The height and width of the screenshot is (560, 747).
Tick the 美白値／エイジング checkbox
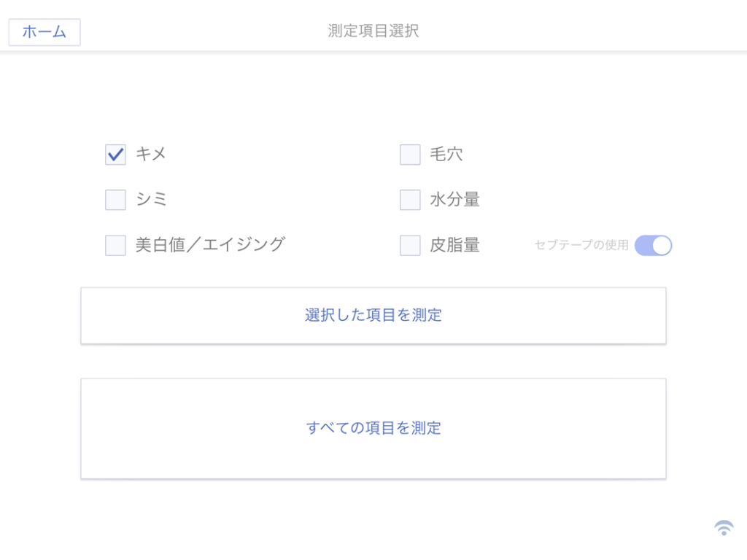coord(115,246)
